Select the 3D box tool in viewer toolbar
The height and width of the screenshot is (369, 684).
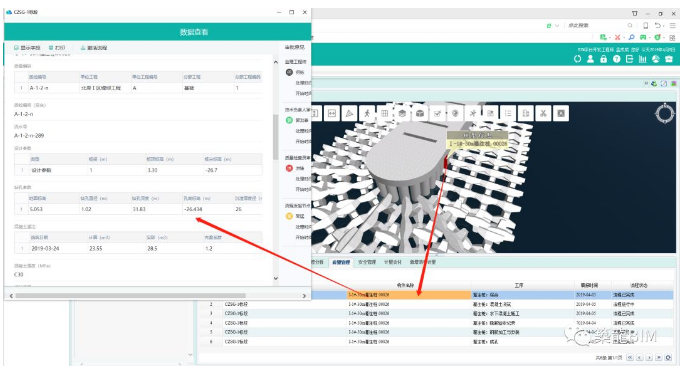coord(420,113)
